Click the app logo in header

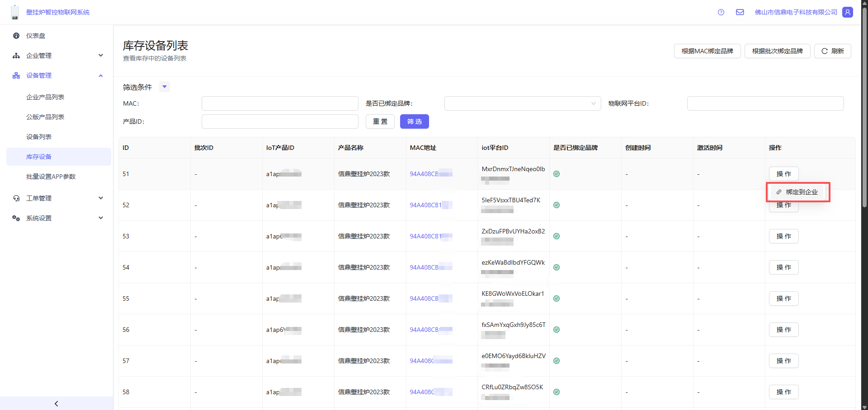(x=15, y=12)
